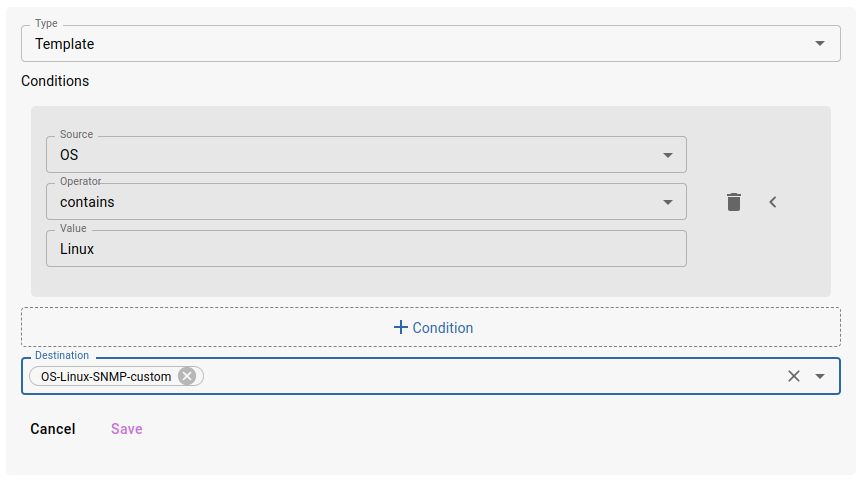Open the Type dropdown arrow

820,44
